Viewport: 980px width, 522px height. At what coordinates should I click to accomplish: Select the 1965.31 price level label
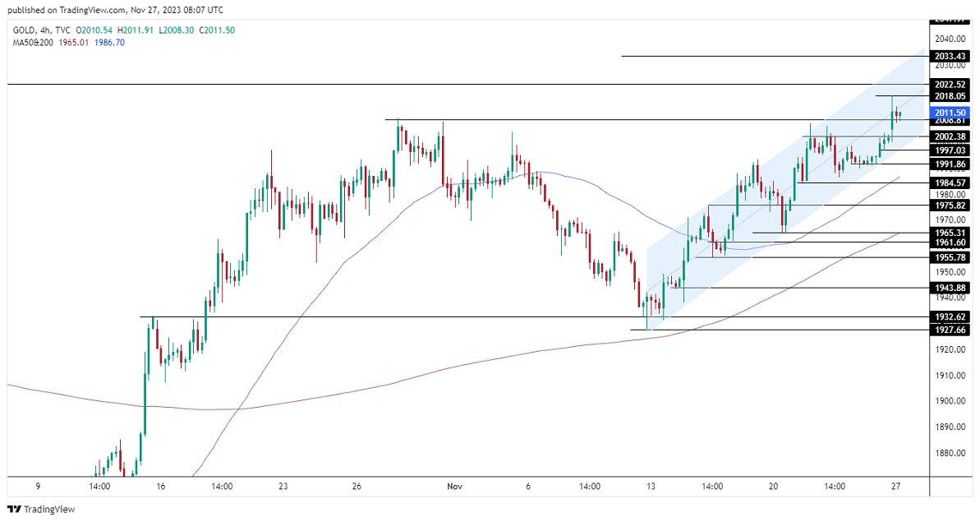(950, 233)
